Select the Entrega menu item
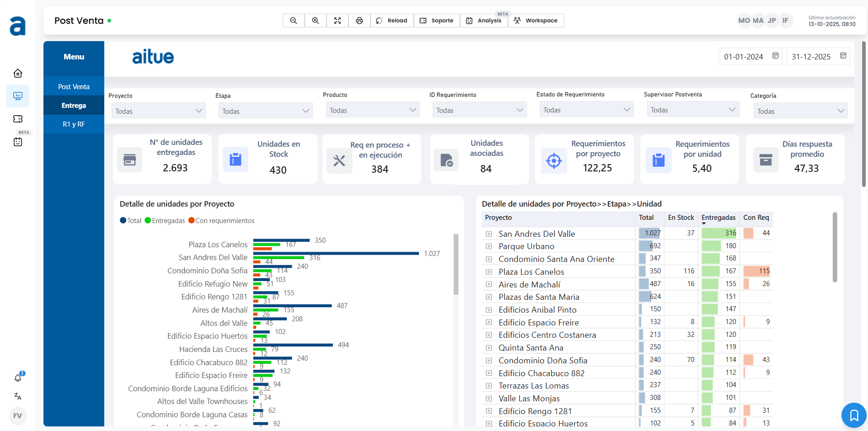The height and width of the screenshot is (431, 868). coord(74,106)
